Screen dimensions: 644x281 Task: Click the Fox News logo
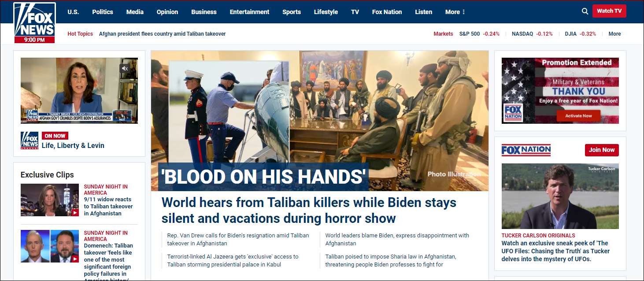pos(34,22)
